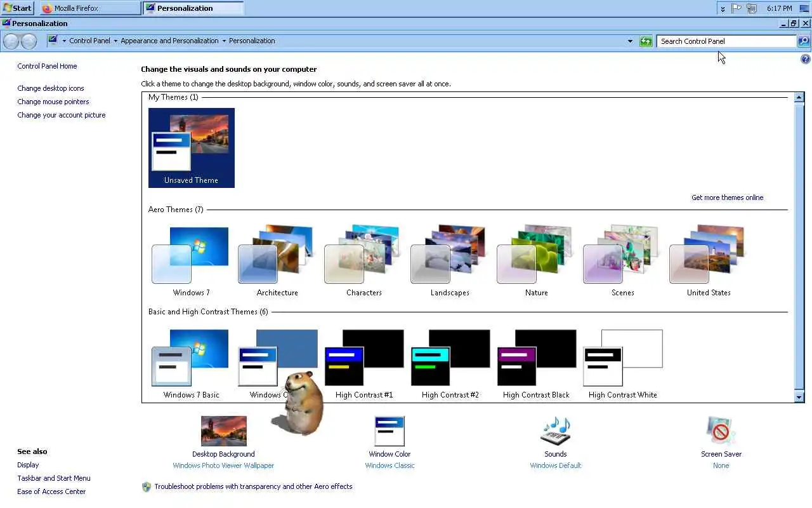This screenshot has height=508, width=812.
Task: Choose High Contrast #1 theme
Action: click(363, 364)
